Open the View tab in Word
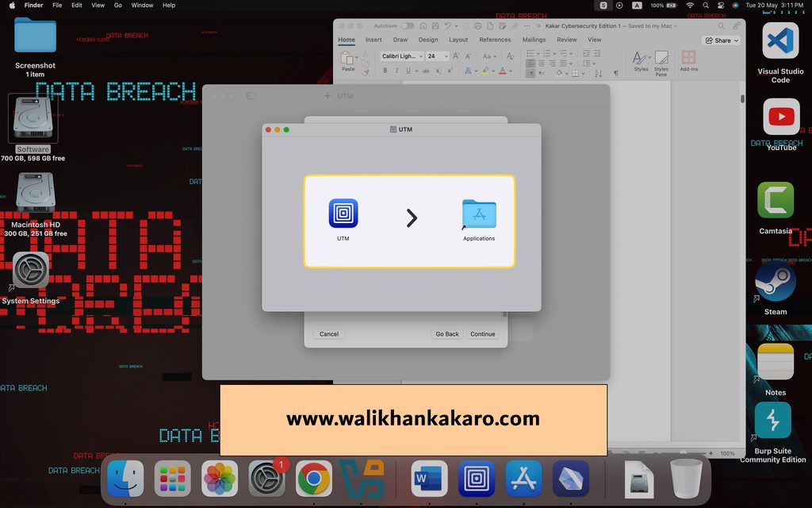This screenshot has width=812, height=508. pyautogui.click(x=595, y=40)
